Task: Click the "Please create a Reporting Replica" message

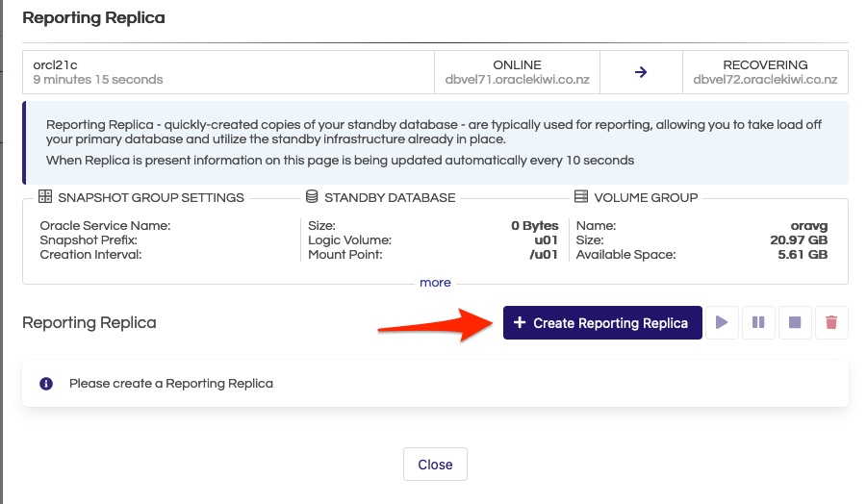Action: tap(171, 384)
